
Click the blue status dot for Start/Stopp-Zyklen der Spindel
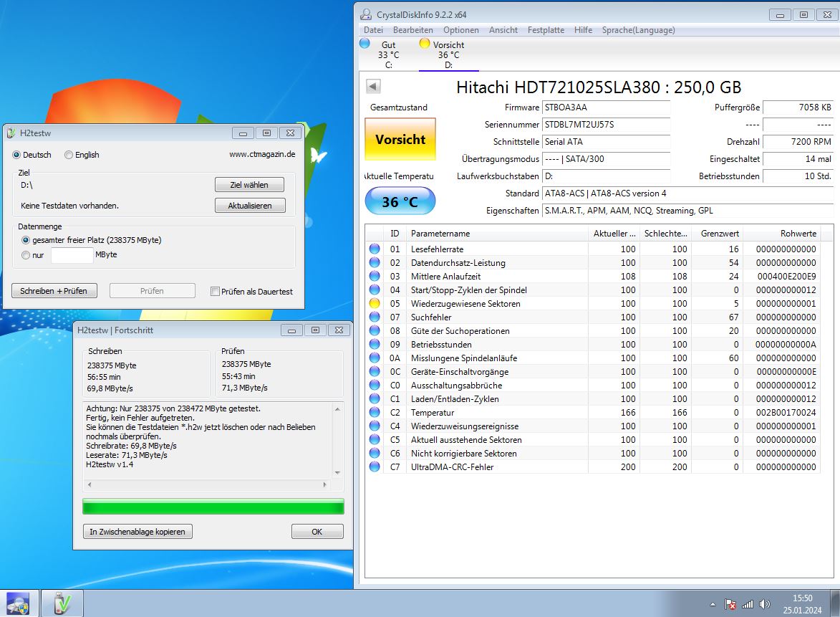pos(375,290)
